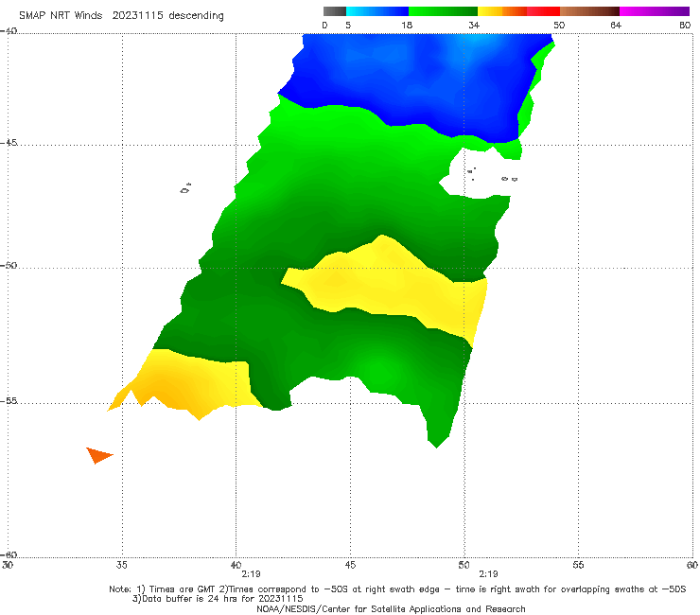Click the color bar label "34"
Screen dimensions: 700x615
[474, 25]
